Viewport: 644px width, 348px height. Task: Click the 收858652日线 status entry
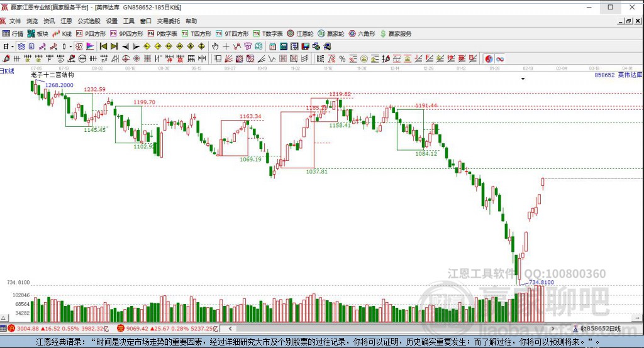coord(597,329)
